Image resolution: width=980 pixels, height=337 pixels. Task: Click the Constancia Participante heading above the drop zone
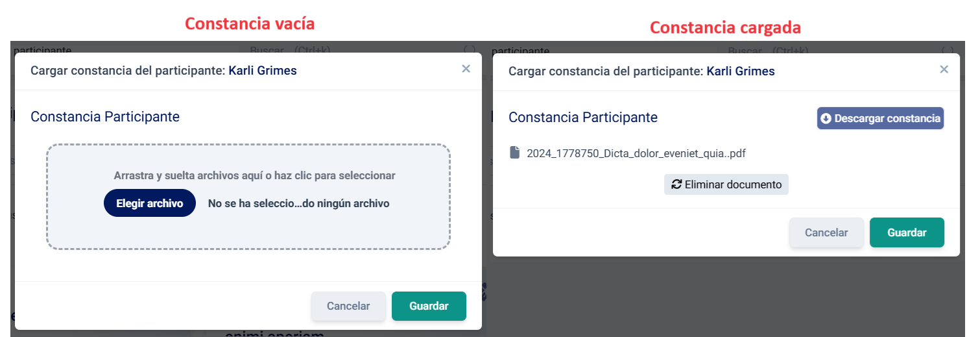pos(105,117)
